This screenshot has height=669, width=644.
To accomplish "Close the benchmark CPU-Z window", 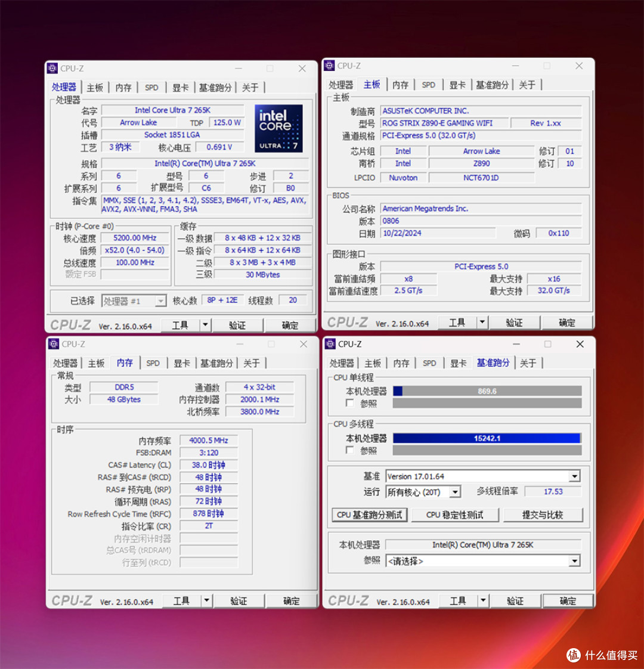I will click(x=580, y=344).
